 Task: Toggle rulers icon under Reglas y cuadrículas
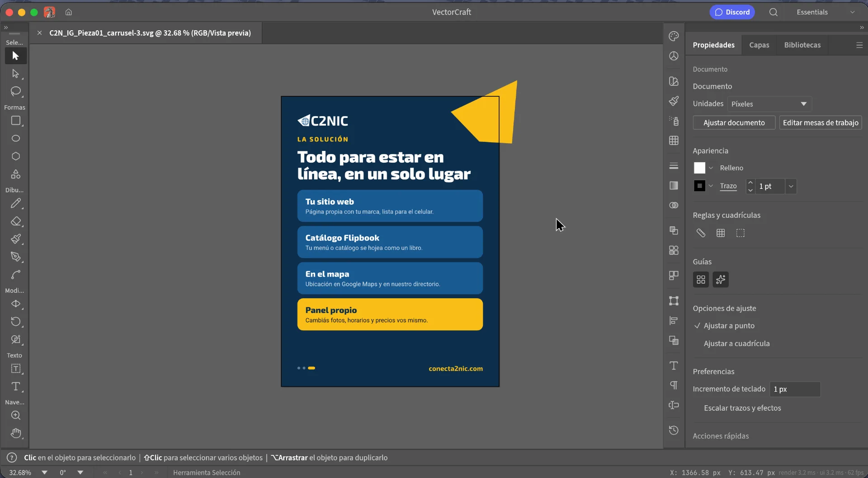pyautogui.click(x=701, y=233)
